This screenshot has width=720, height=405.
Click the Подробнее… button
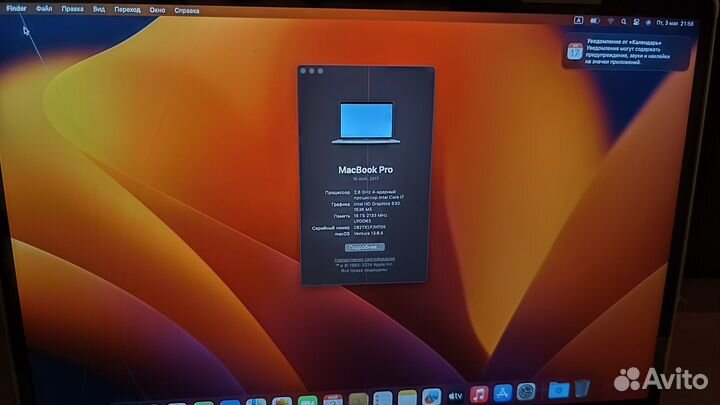[x=365, y=247]
